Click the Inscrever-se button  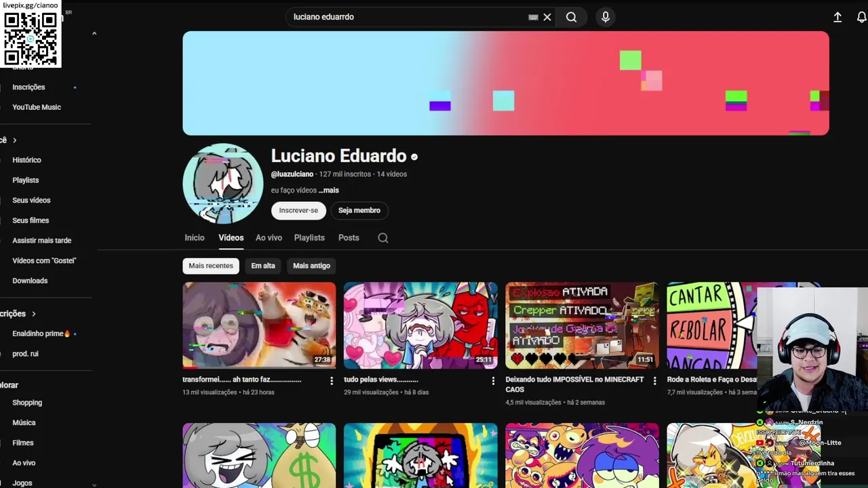[298, 210]
